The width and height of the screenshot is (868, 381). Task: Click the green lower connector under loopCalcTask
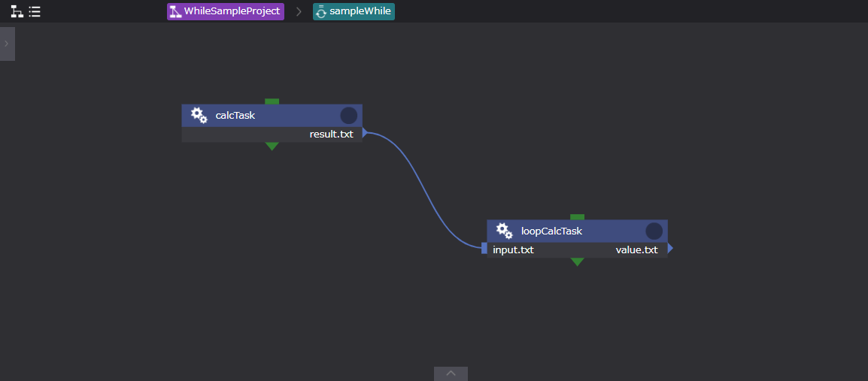click(x=577, y=262)
